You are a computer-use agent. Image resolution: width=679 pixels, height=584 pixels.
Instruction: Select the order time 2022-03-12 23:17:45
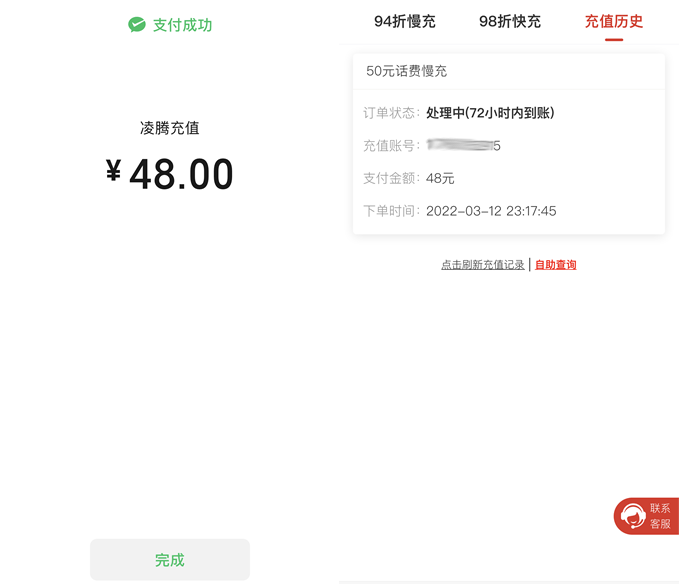491,211
